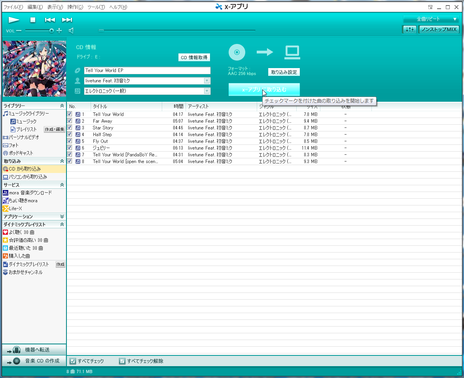Screen dimensions: 464x378
Task: Skip to the previous track
Action: (50, 20)
